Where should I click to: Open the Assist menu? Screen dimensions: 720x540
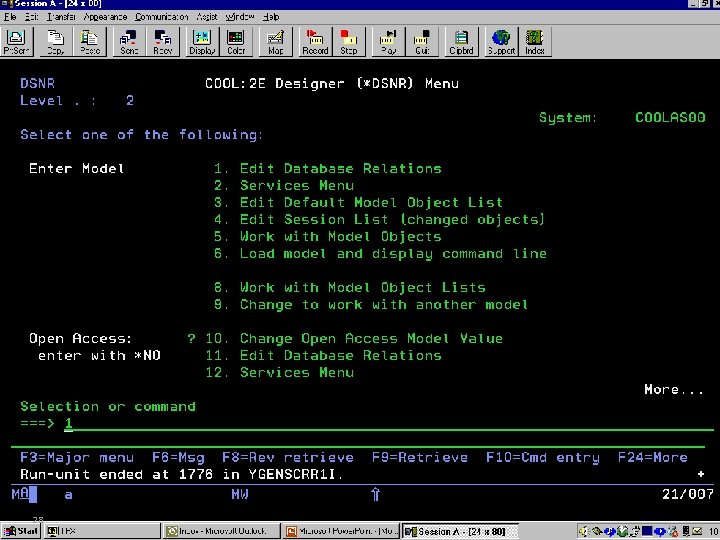point(207,17)
